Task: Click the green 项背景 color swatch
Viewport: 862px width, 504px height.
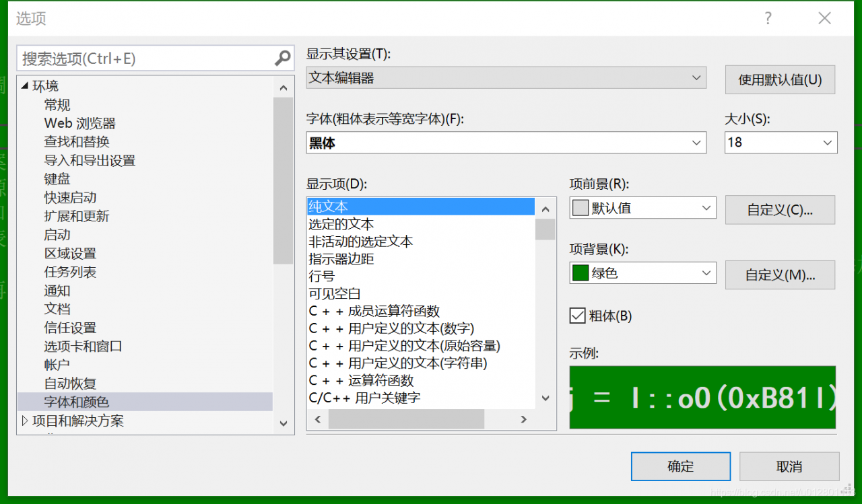Action: pyautogui.click(x=580, y=273)
